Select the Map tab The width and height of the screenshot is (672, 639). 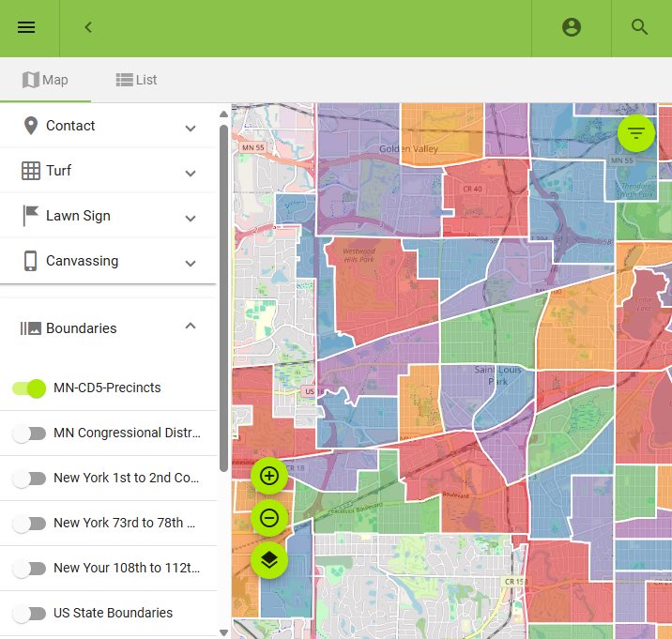pyautogui.click(x=45, y=80)
